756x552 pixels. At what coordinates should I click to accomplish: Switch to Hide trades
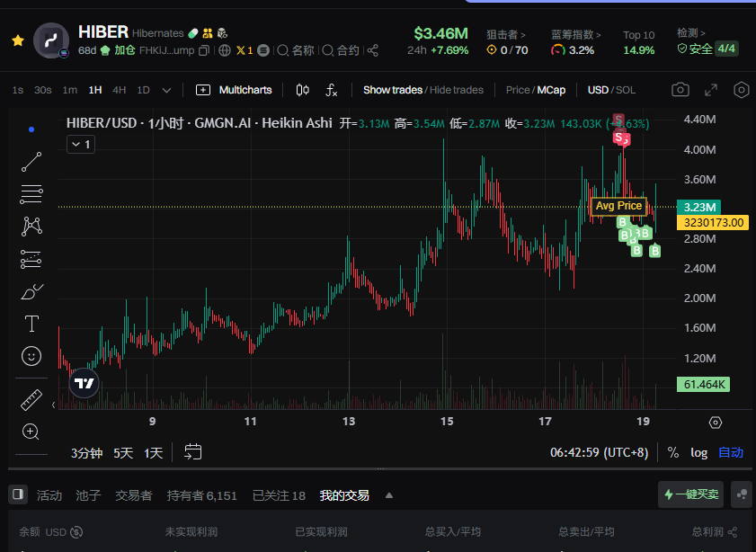point(456,90)
